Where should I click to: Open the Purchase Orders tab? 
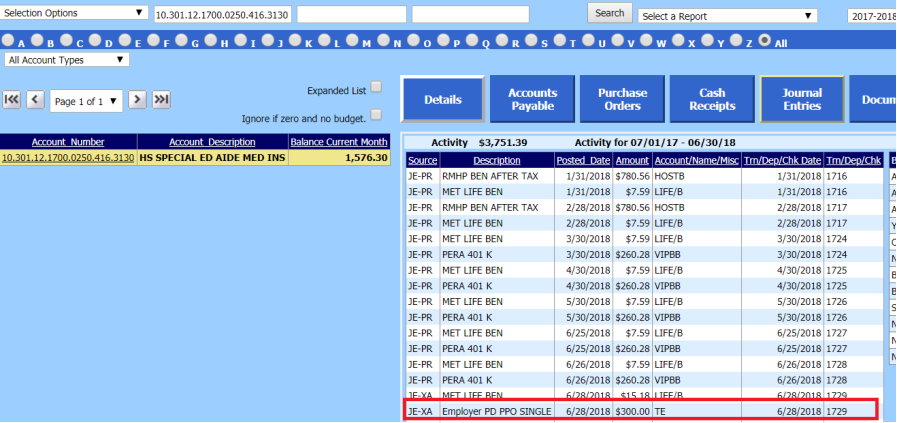622,99
